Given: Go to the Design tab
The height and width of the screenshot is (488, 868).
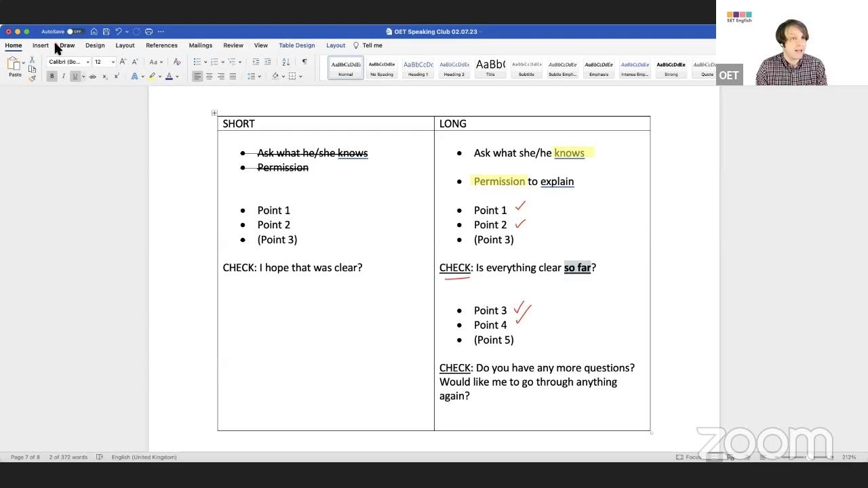Looking at the screenshot, I should coord(95,45).
